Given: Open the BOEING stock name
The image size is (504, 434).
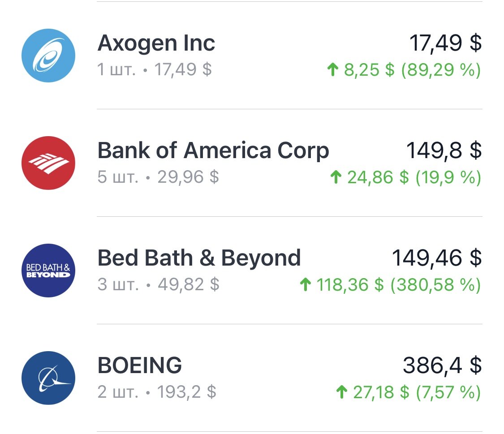Looking at the screenshot, I should pos(140,365).
